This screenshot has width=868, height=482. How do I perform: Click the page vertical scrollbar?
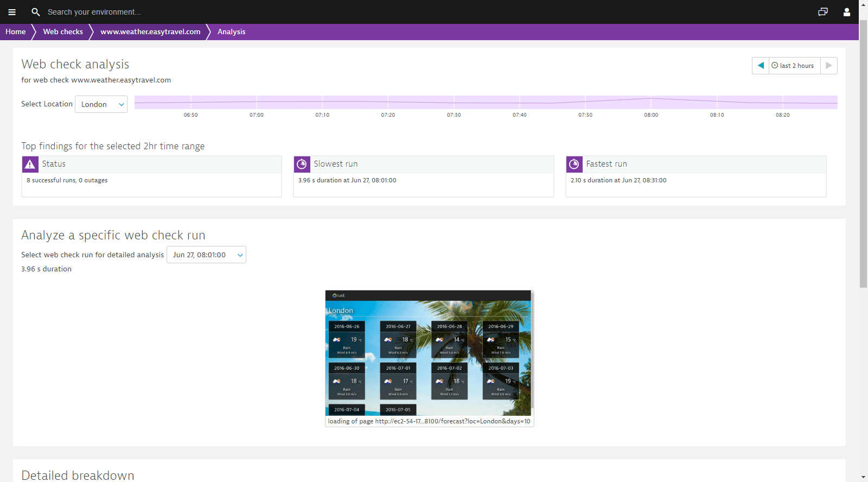[863, 153]
